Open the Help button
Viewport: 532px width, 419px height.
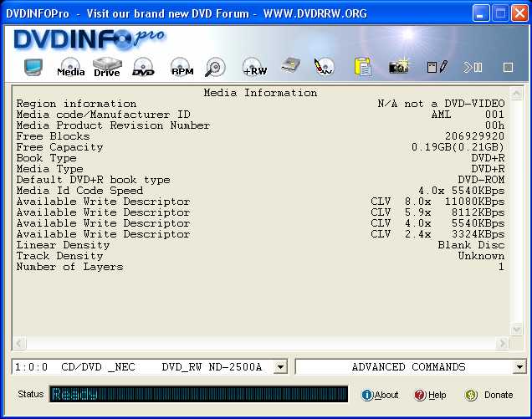[430, 395]
